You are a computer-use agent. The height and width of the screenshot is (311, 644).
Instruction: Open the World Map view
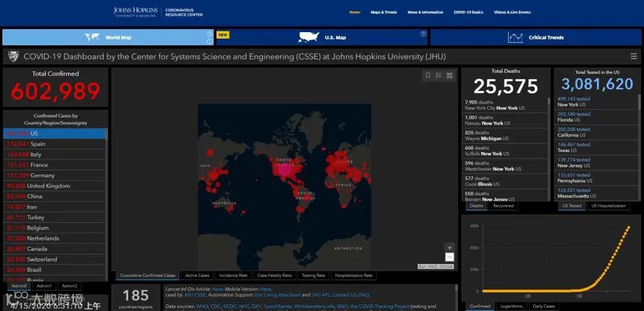[x=108, y=38]
